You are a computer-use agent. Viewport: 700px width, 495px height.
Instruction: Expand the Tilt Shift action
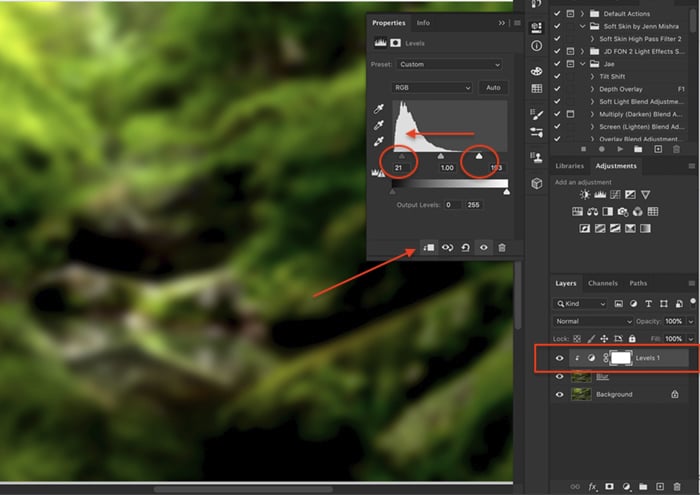[592, 76]
